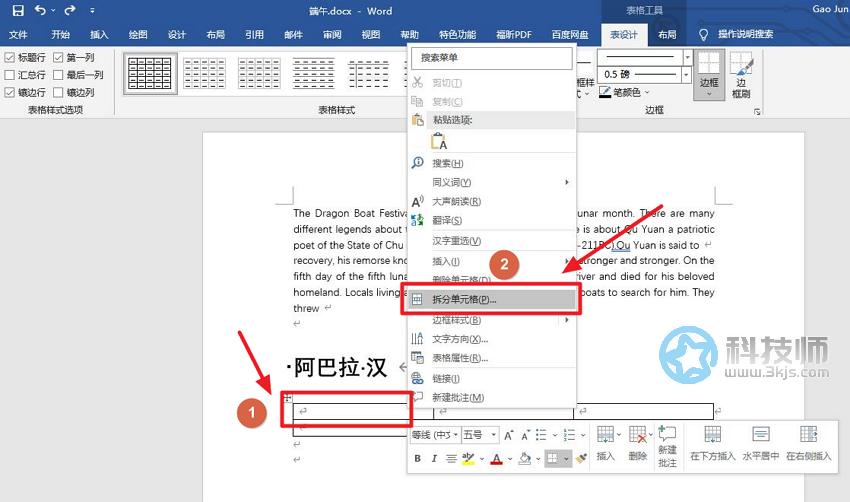Click the grow font icon in mini toolbar
Image resolution: width=850 pixels, height=502 pixels.
[x=508, y=435]
